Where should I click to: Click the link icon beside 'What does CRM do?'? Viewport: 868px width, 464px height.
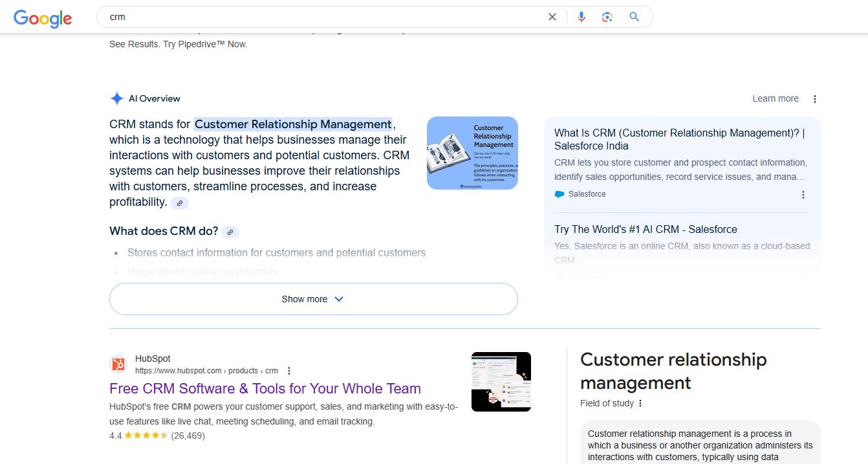230,231
